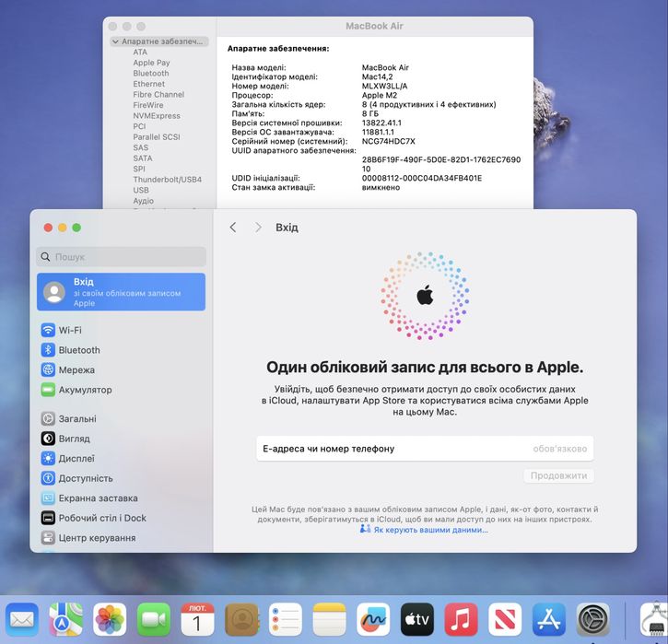Go forward in System Settings
The image size is (668, 644).
(258, 228)
